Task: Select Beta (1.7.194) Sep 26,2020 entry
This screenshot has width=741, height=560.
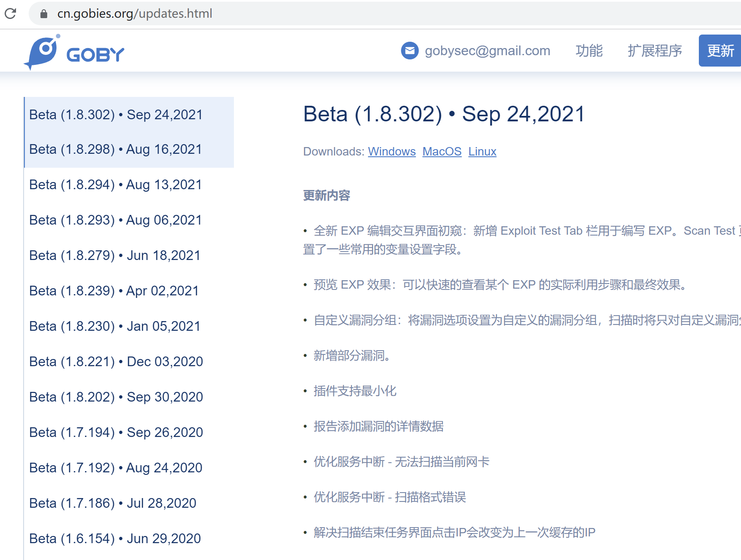Action: tap(129, 432)
